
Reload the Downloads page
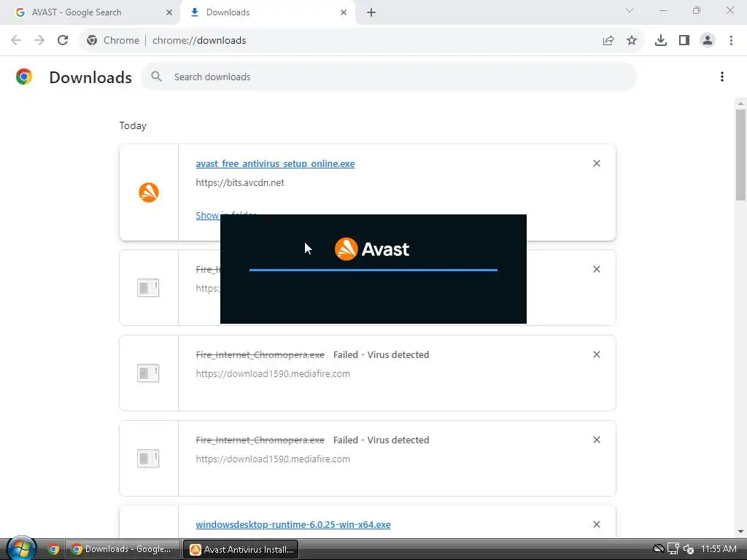tap(63, 41)
